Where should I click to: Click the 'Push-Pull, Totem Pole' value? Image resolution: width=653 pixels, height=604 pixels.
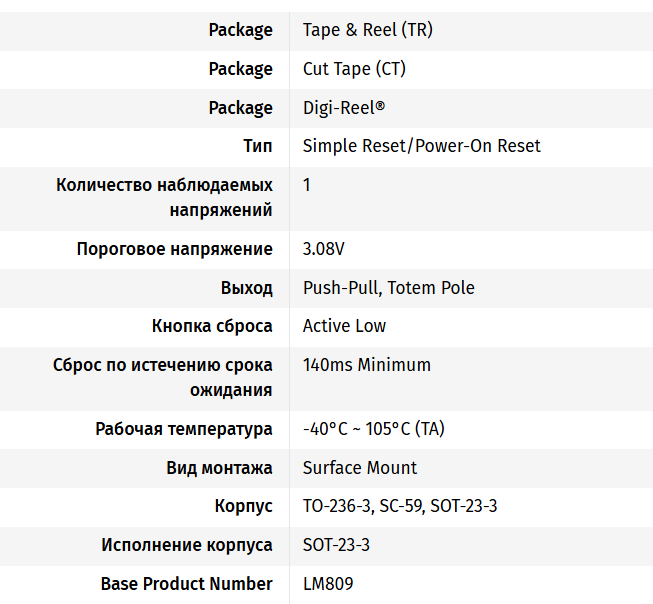[x=388, y=288]
